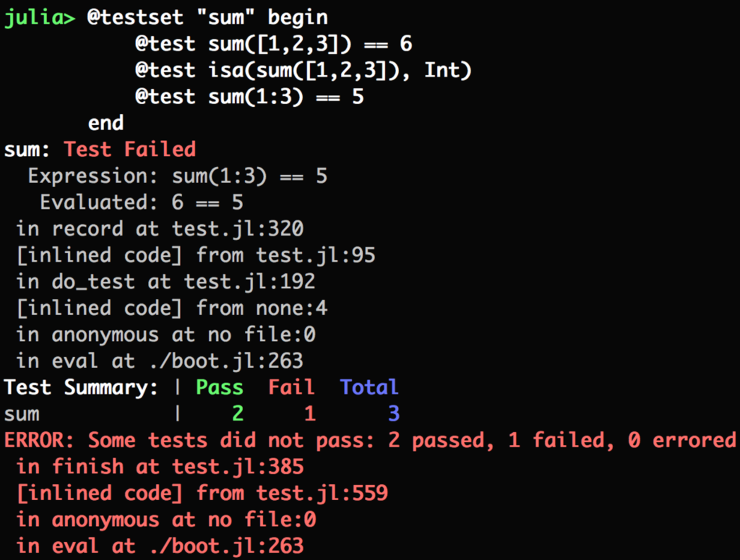Open the test.jl:320 file reference

click(x=237, y=229)
